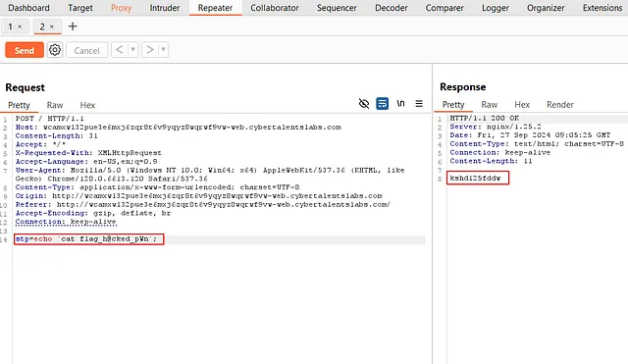Go back to previous request in history
Viewport: 628px width, 364px height.
[x=120, y=50]
